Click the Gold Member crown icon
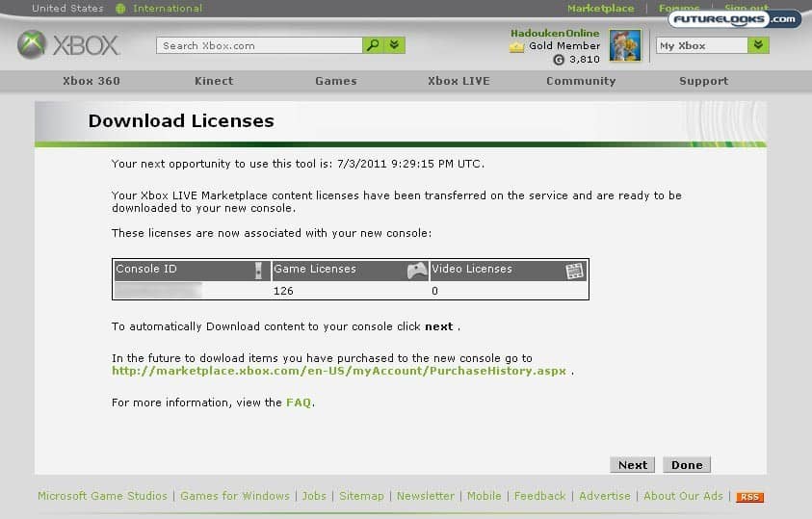This screenshot has width=812, height=519. [x=517, y=46]
